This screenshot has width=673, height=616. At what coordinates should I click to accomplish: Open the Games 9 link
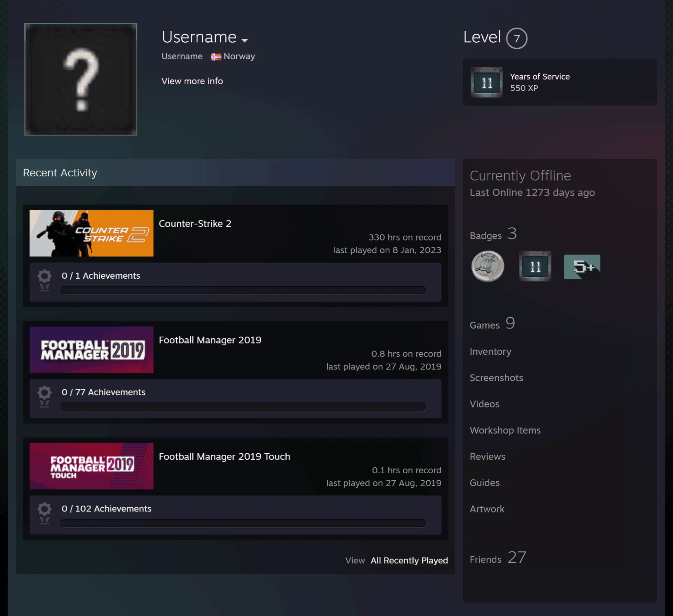coord(492,323)
